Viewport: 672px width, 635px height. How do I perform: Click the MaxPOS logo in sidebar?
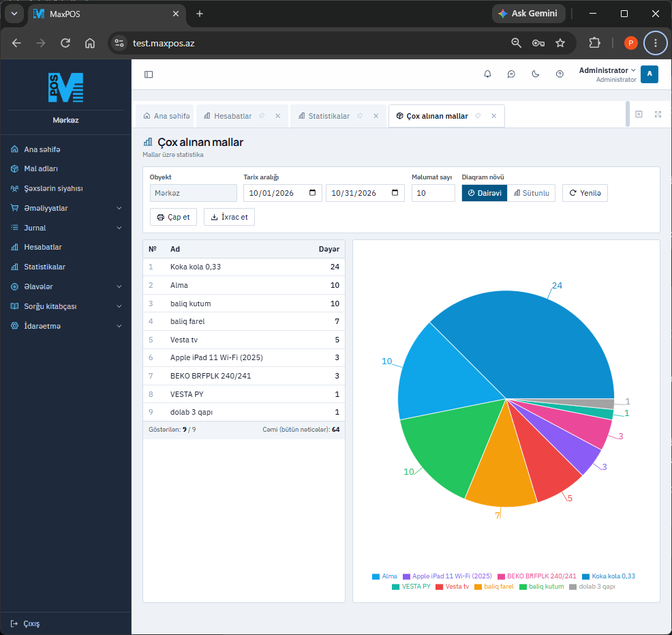pyautogui.click(x=65, y=87)
